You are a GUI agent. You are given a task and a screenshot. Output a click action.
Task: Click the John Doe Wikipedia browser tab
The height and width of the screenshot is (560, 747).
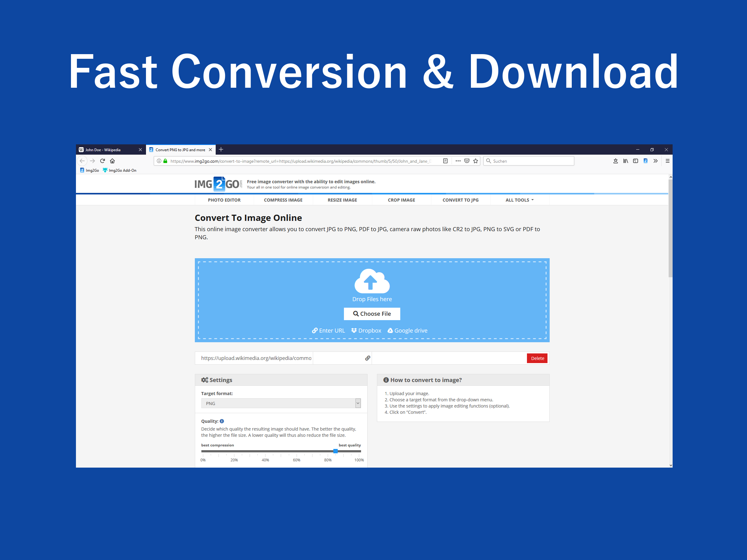click(109, 149)
